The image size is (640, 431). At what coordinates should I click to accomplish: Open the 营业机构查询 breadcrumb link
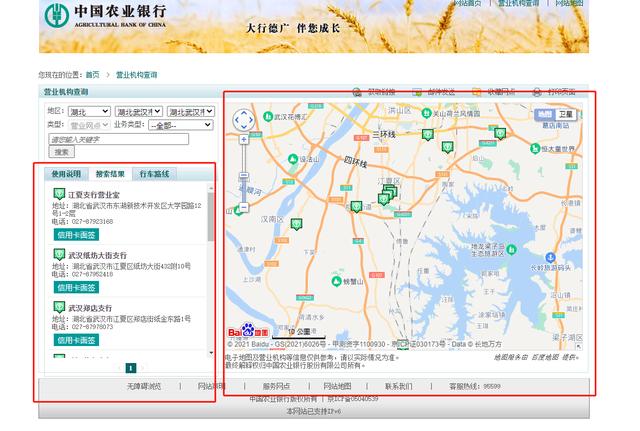pos(137,75)
